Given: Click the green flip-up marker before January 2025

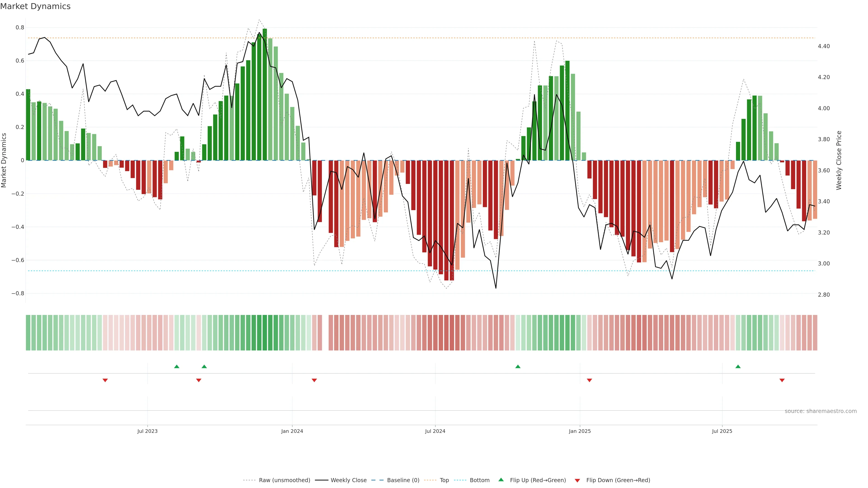Looking at the screenshot, I should click(518, 366).
